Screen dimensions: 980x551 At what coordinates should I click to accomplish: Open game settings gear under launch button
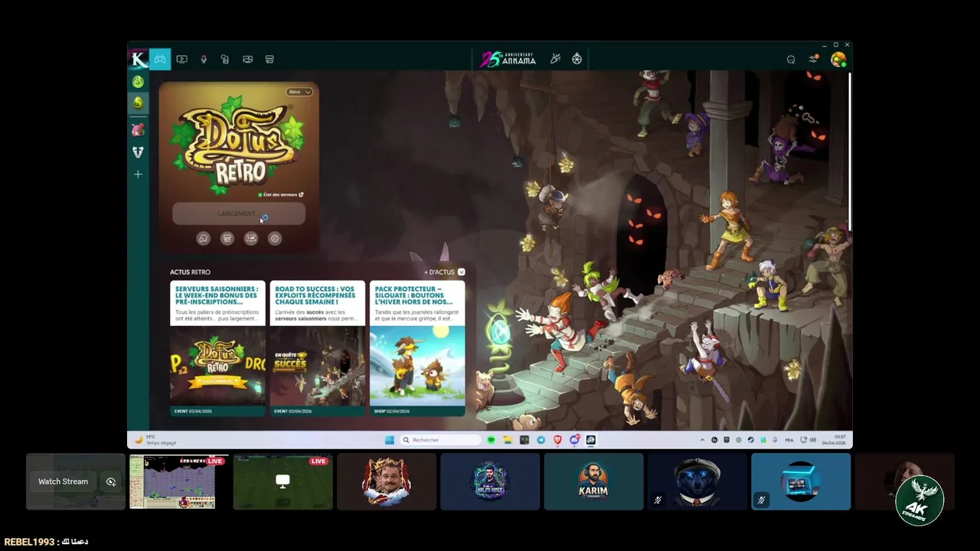click(275, 239)
